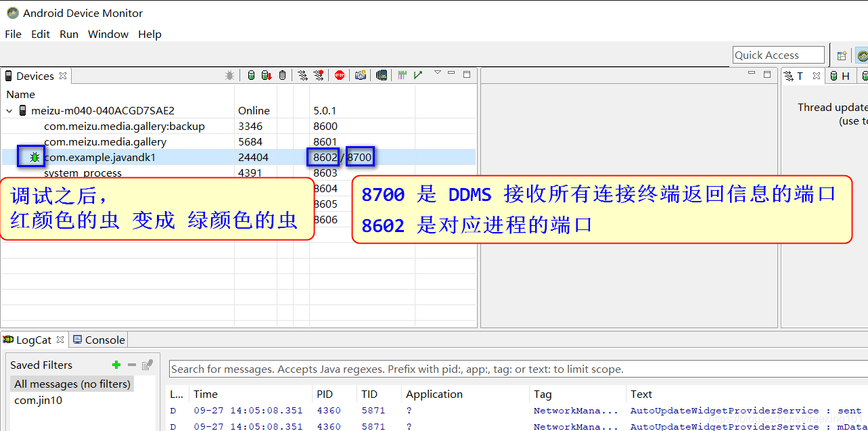
Task: Switch to the Console tab
Action: [x=99, y=340]
